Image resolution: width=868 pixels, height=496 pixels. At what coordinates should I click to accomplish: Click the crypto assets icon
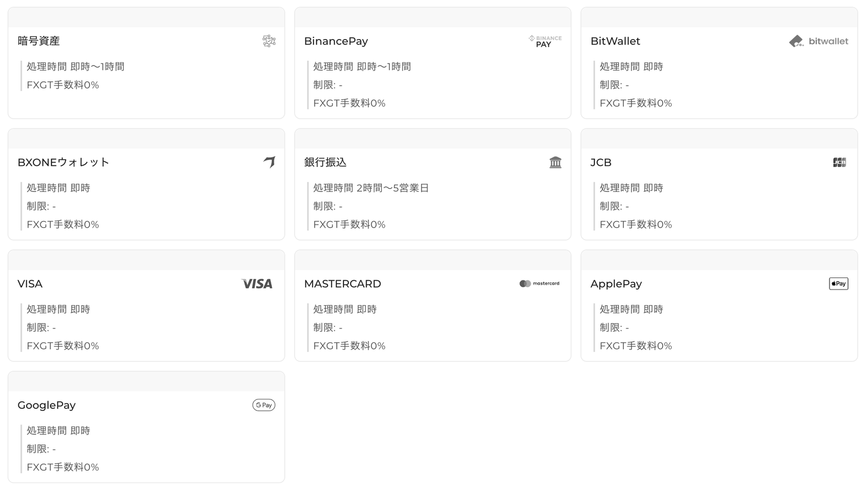click(269, 41)
